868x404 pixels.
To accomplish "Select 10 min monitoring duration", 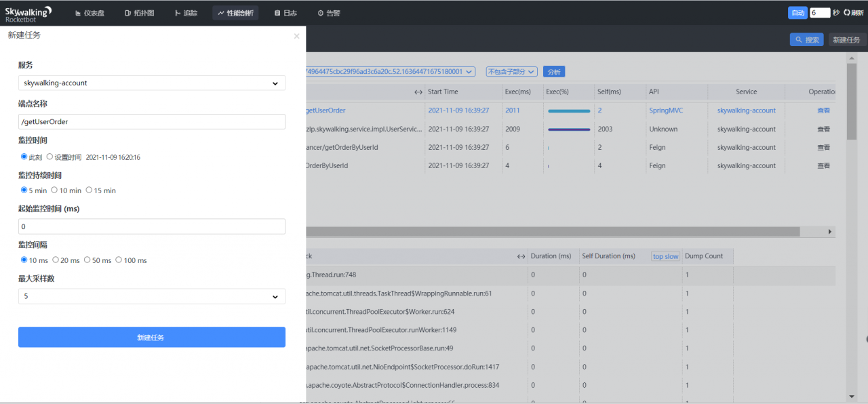I will 54,190.
